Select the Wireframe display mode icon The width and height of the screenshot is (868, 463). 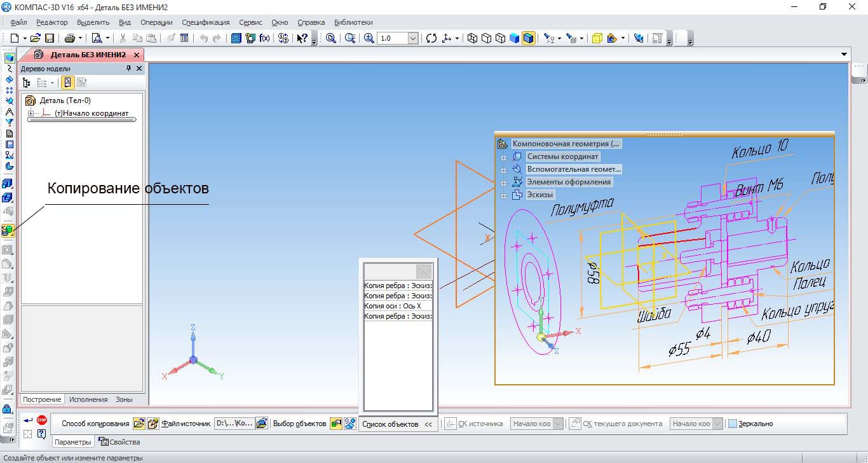[x=472, y=38]
